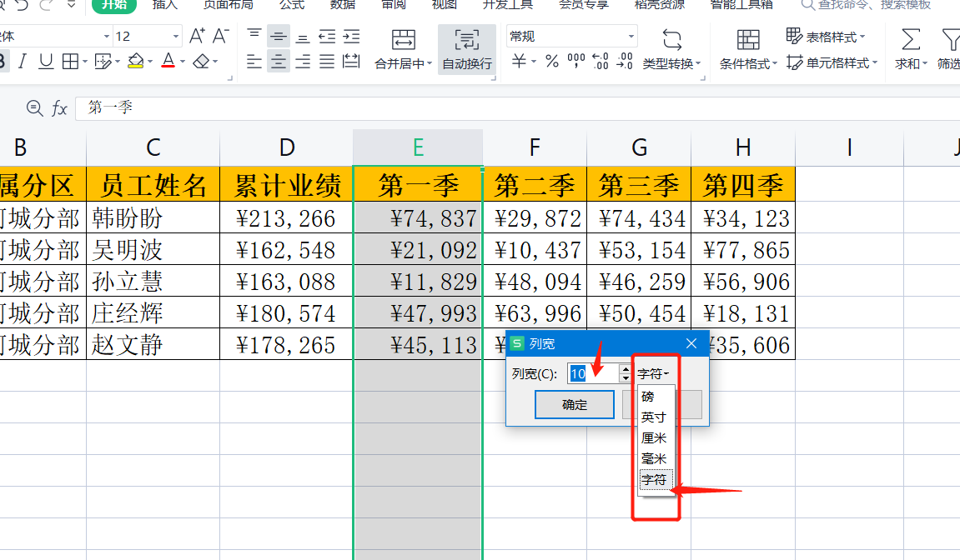Close the column width dialog
This screenshot has height=560, width=960.
pyautogui.click(x=691, y=343)
